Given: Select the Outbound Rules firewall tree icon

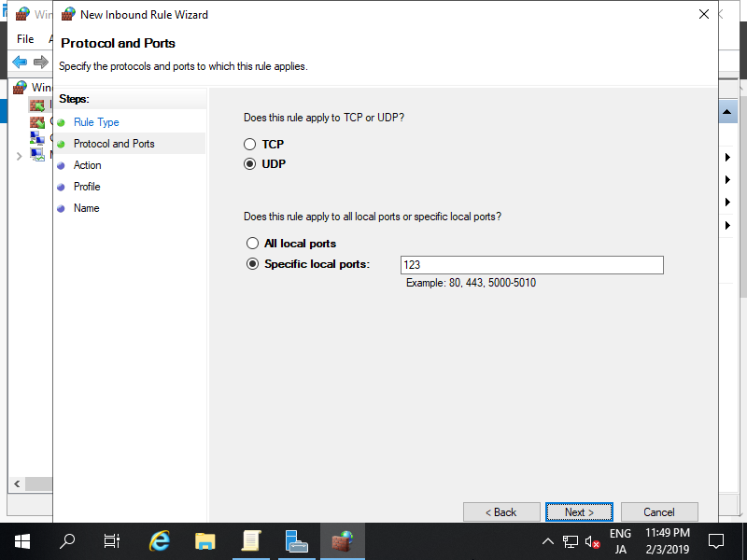Looking at the screenshot, I should 36,121.
